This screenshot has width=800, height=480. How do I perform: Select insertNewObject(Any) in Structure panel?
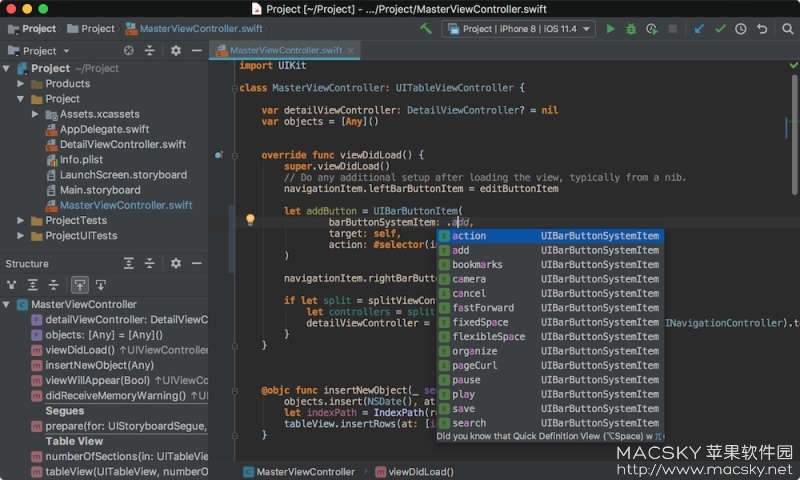pyautogui.click(x=92, y=365)
